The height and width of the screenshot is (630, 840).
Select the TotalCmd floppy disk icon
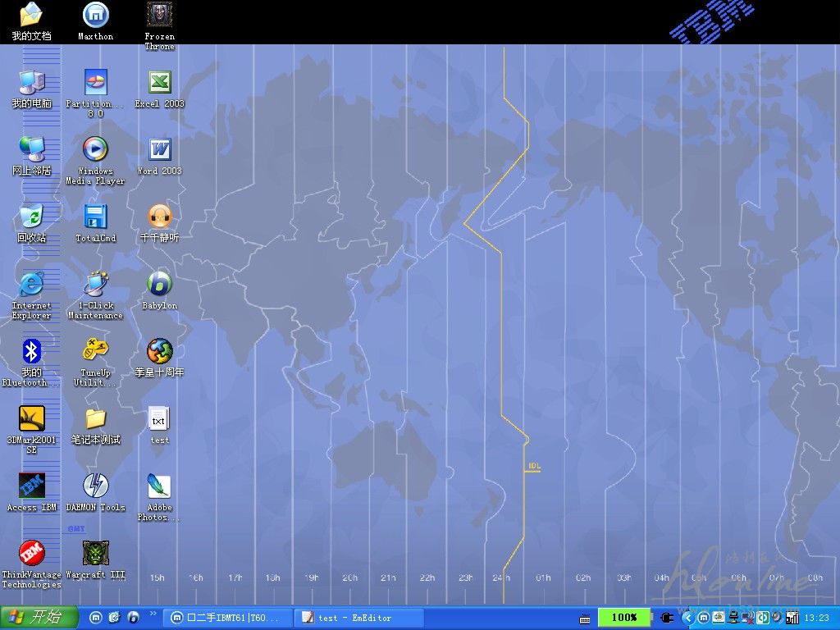coord(95,217)
